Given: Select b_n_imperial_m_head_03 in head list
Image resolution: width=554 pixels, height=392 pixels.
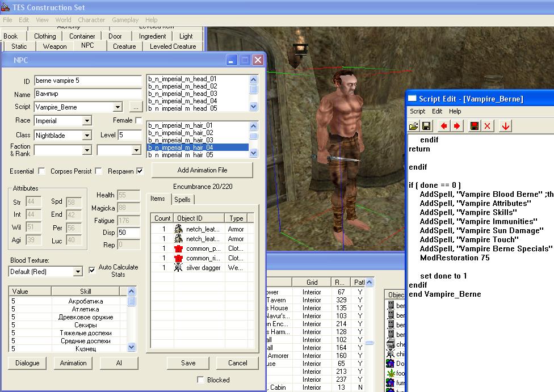Looking at the screenshot, I should point(183,94).
